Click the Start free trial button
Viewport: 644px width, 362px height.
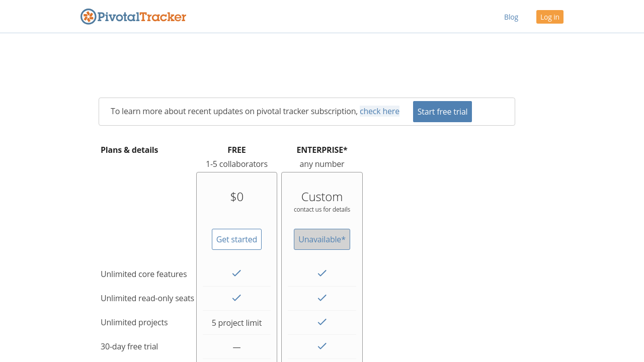pos(442,112)
